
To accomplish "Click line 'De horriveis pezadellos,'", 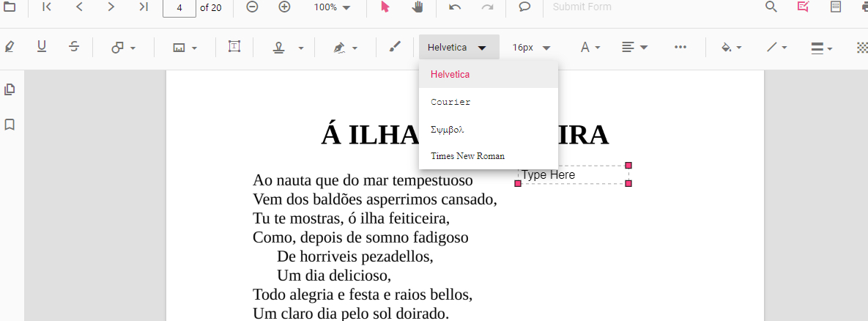I will point(355,257).
